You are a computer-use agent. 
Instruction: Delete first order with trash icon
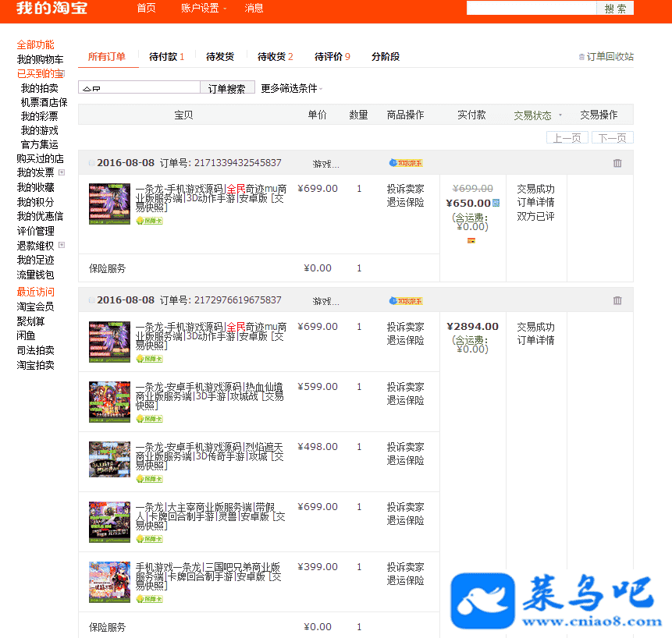tap(617, 163)
